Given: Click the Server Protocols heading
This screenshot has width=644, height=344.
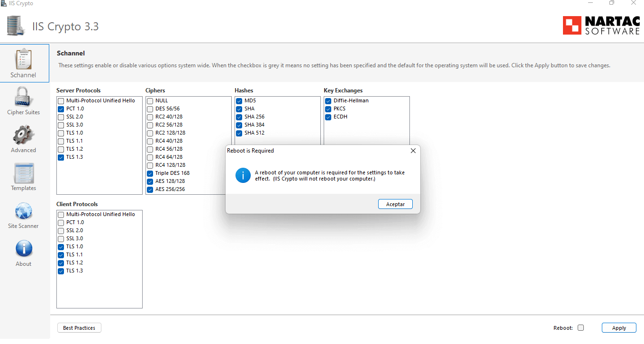Looking at the screenshot, I should tap(79, 91).
